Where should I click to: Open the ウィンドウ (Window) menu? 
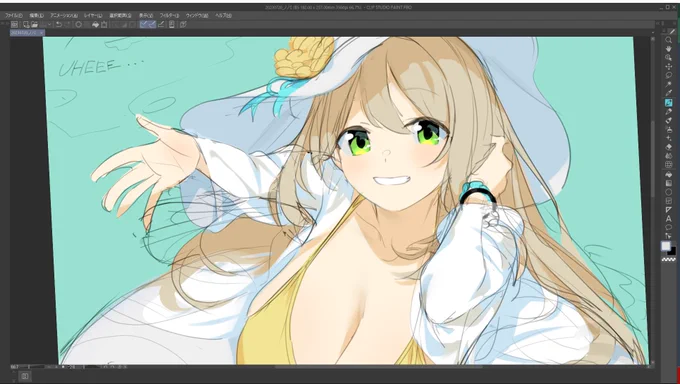[197, 16]
